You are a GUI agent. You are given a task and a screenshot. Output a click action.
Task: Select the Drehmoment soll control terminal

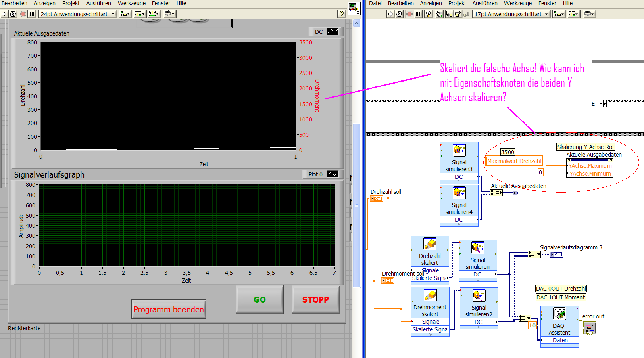[388, 281]
